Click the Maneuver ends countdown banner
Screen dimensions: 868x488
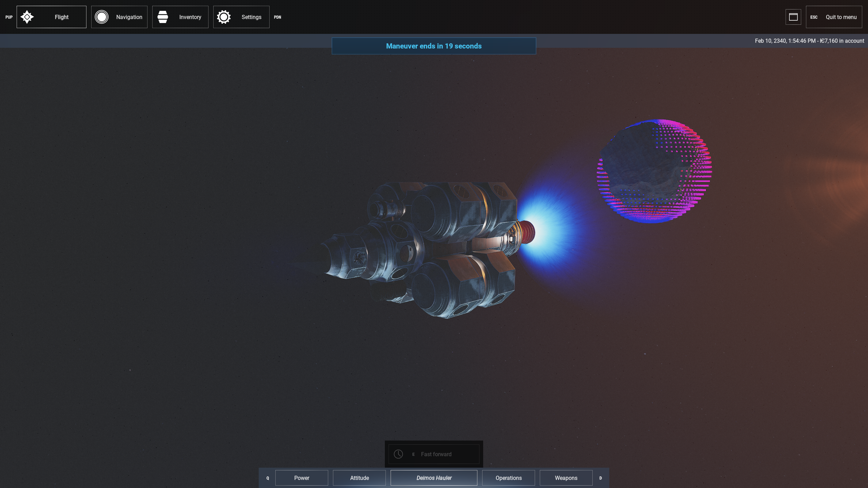(x=434, y=46)
